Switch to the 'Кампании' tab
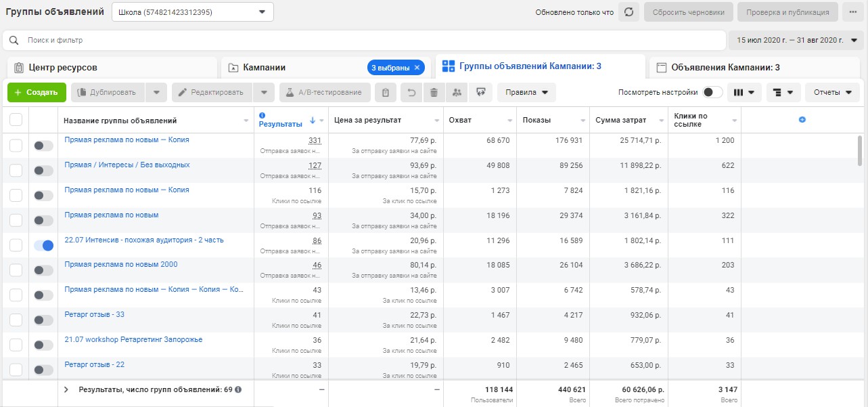The image size is (868, 407). click(265, 68)
